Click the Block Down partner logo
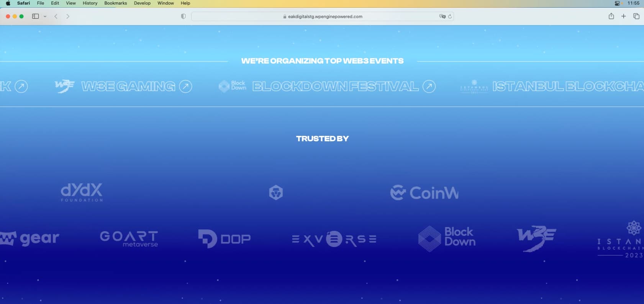The image size is (644, 304). click(x=447, y=239)
